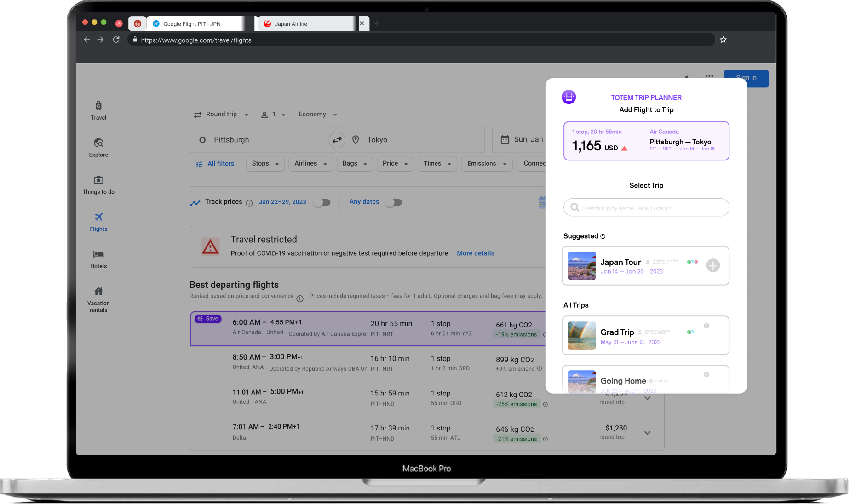Expand the 15 hr 59 min flight row

click(647, 398)
